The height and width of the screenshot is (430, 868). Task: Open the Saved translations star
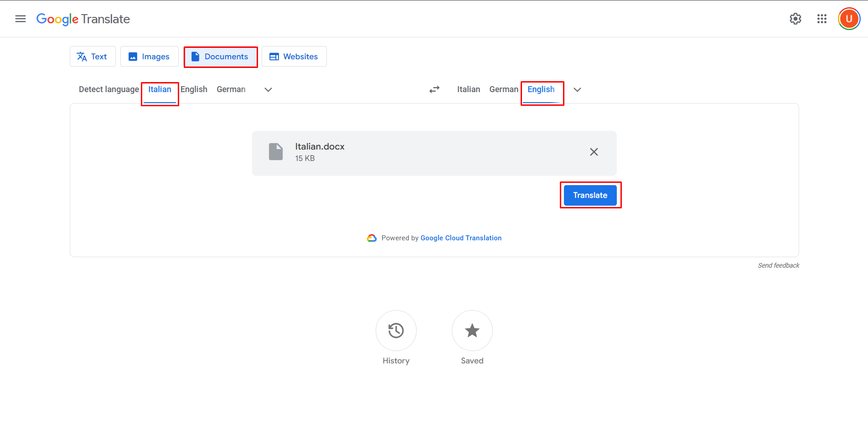click(x=472, y=331)
